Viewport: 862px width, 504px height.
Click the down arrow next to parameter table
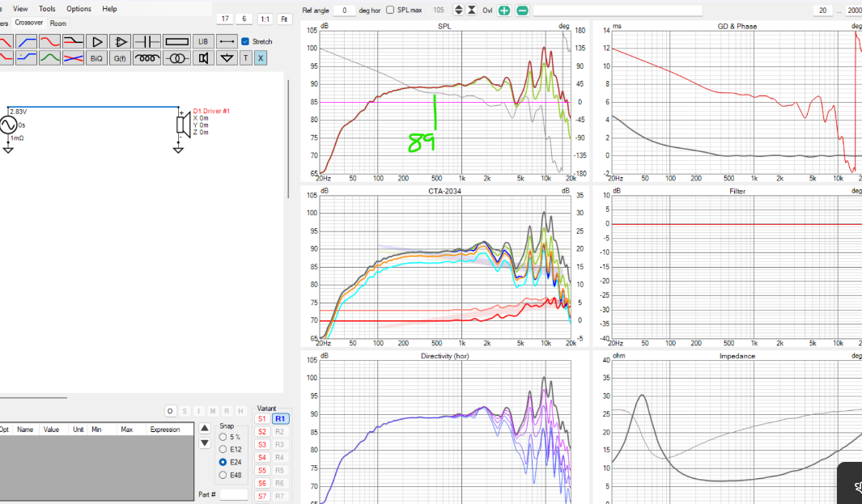coord(205,443)
